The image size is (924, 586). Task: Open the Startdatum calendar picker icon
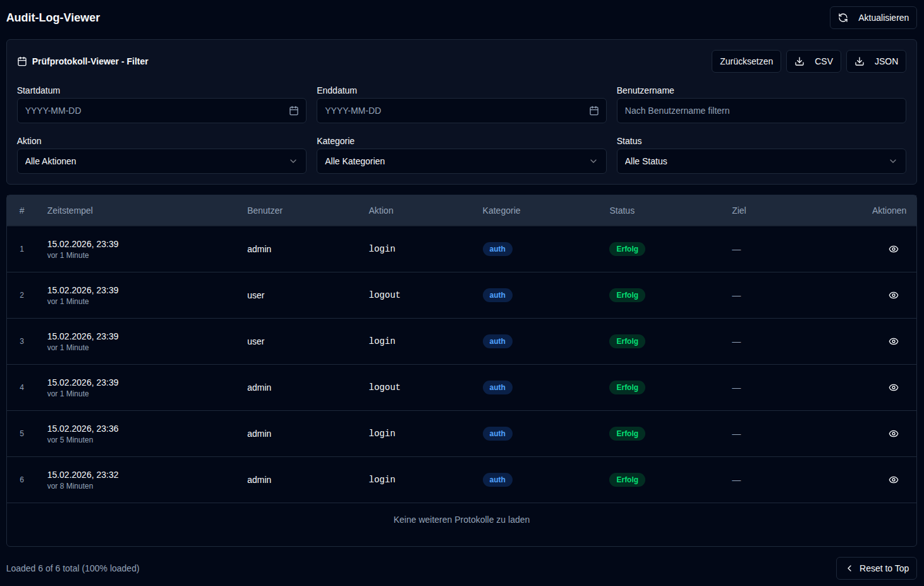294,111
